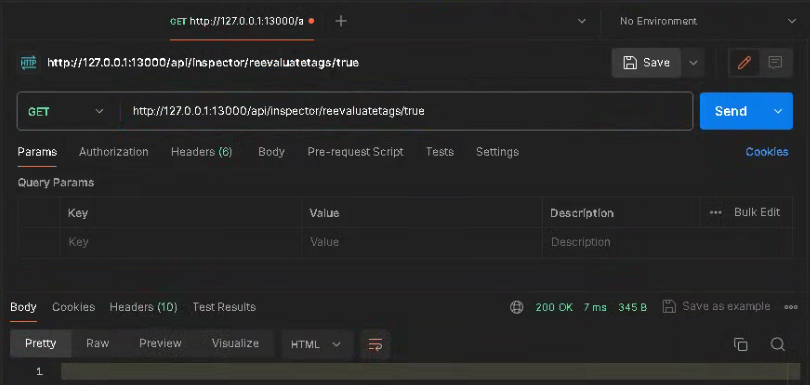
Task: Toggle word wrap icon next to HTML
Action: click(x=376, y=344)
